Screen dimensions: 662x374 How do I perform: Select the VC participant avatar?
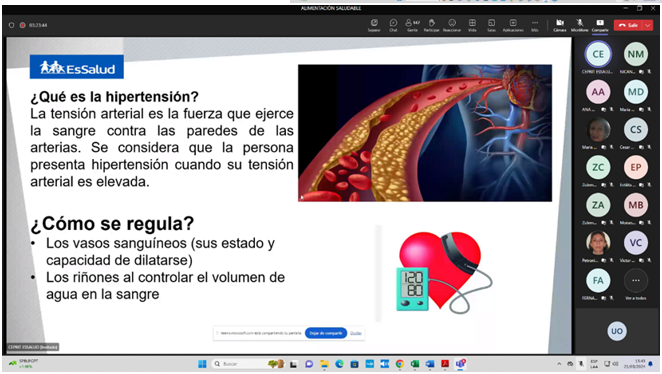pyautogui.click(x=635, y=242)
